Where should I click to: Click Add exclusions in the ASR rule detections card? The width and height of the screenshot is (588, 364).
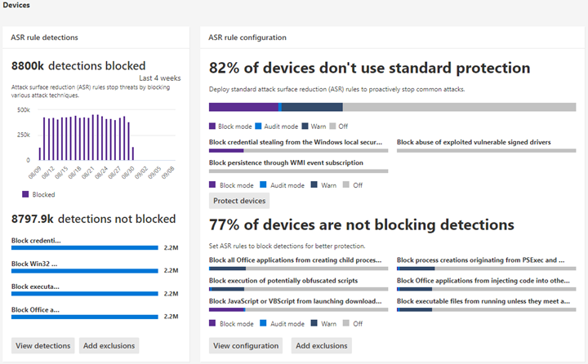pos(109,346)
